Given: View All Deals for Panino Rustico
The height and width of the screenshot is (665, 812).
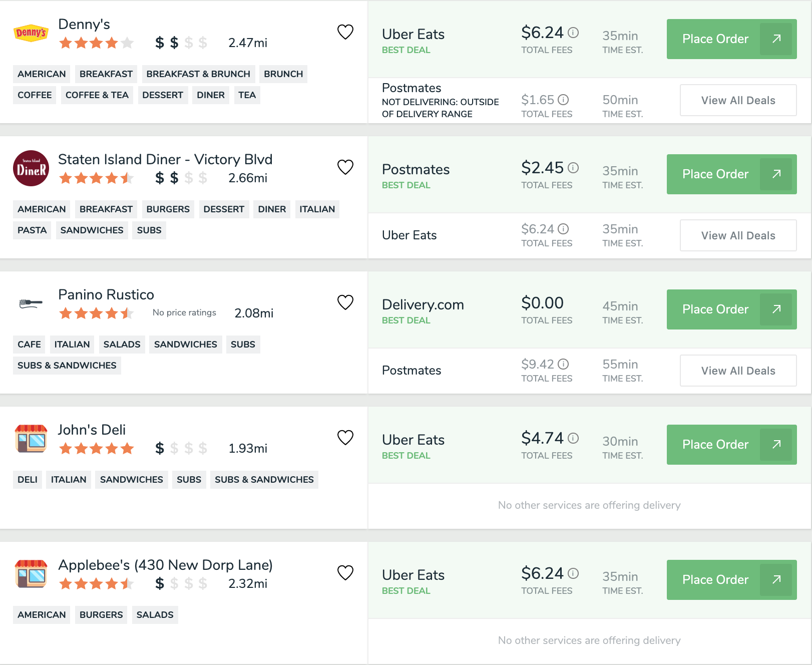Looking at the screenshot, I should (x=738, y=371).
